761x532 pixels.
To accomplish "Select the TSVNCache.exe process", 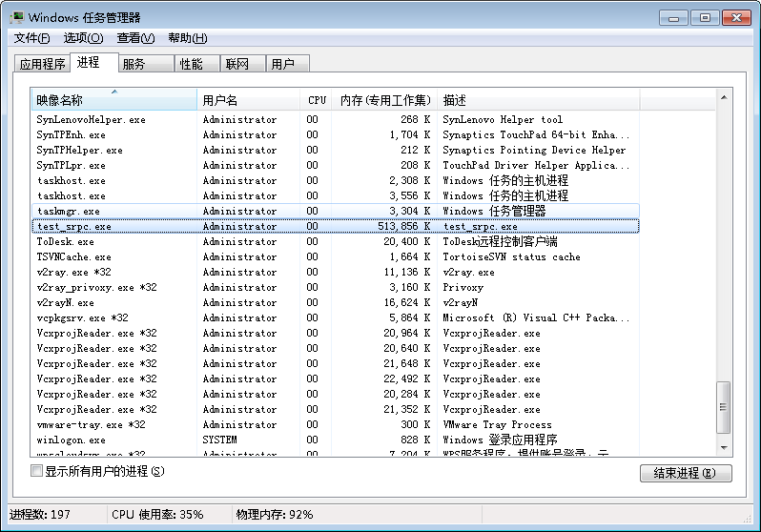I will 336,256.
